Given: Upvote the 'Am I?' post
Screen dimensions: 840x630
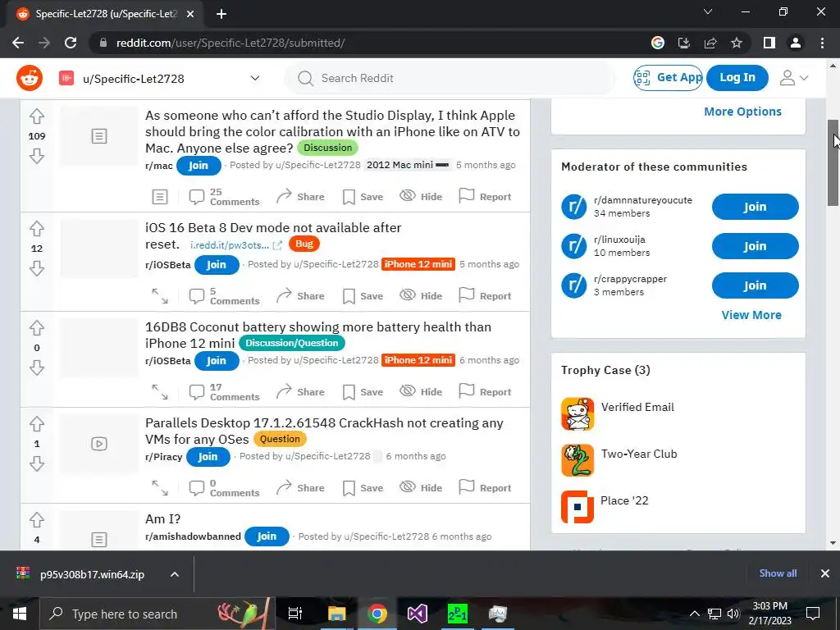Looking at the screenshot, I should pyautogui.click(x=36, y=519).
